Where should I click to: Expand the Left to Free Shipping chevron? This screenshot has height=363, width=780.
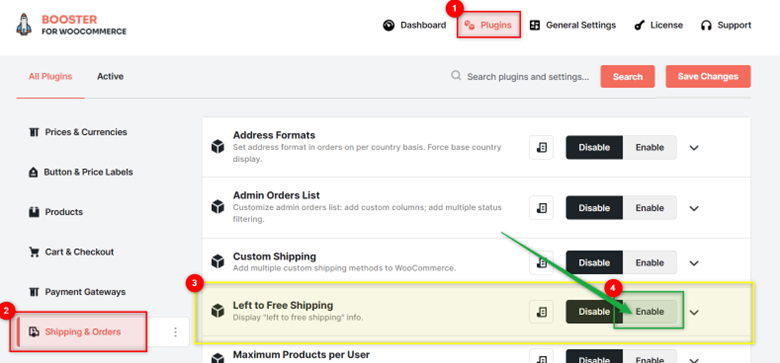tap(694, 312)
